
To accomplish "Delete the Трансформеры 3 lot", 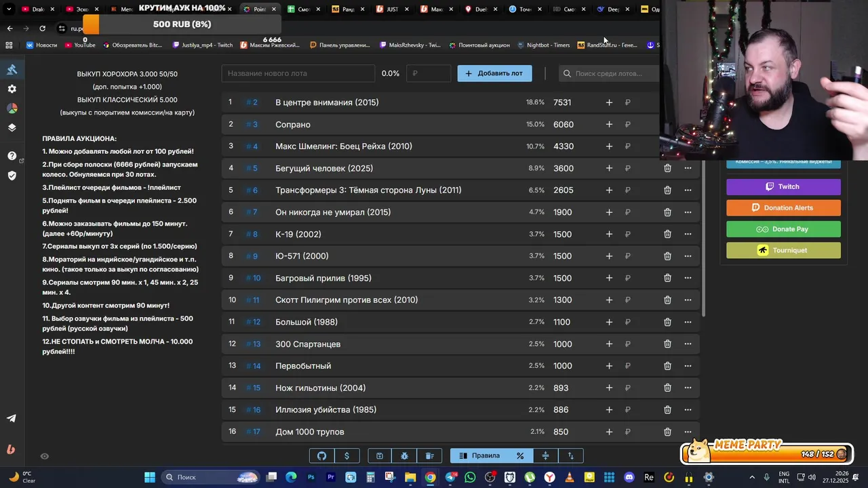I will pos(667,190).
